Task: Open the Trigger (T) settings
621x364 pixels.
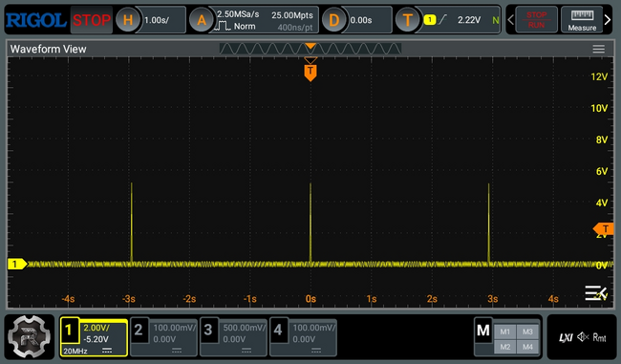Action: [x=408, y=20]
